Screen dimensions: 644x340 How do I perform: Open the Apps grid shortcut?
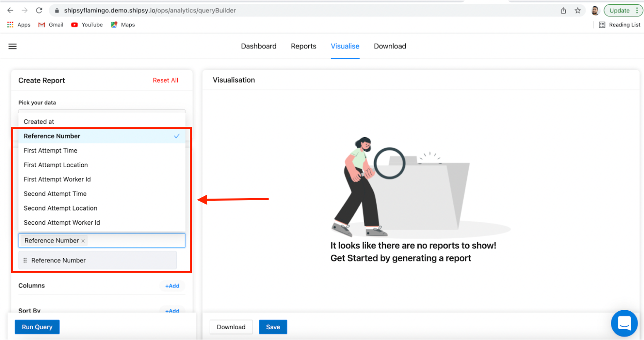10,25
